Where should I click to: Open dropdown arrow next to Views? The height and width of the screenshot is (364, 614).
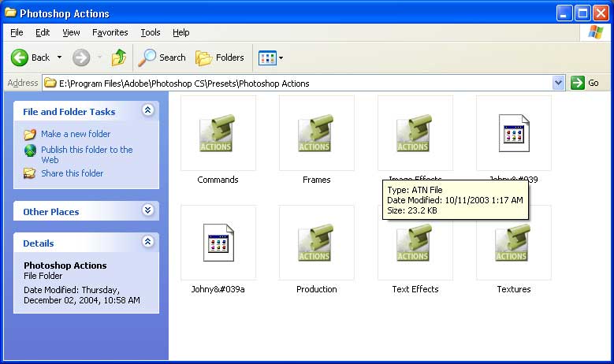pos(281,58)
